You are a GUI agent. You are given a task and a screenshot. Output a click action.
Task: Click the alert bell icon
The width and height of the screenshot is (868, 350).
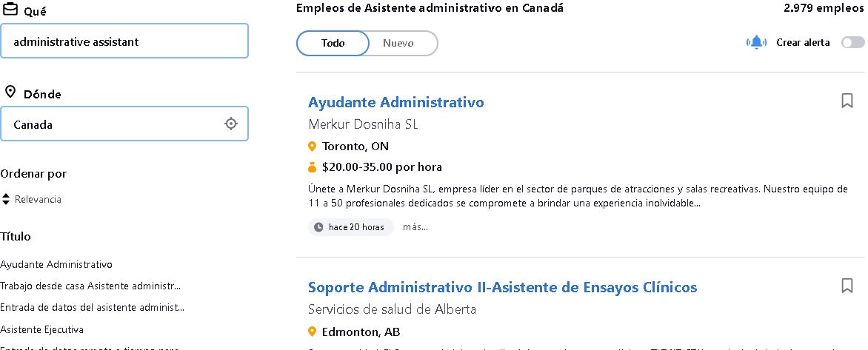click(756, 42)
